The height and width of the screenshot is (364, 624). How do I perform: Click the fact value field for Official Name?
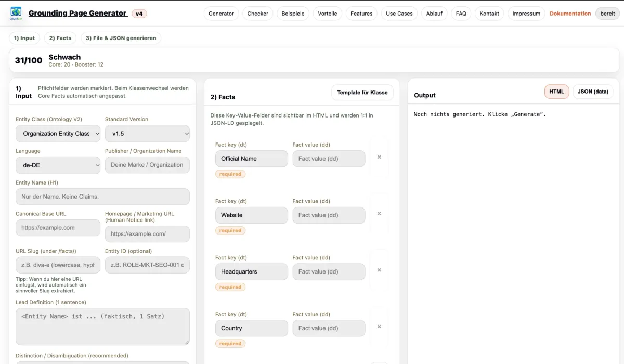(x=329, y=159)
